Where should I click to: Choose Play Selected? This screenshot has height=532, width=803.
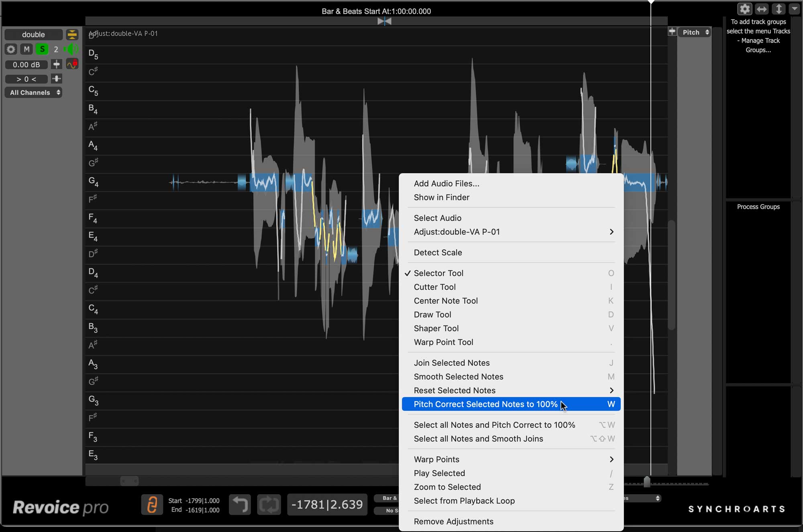pyautogui.click(x=511, y=473)
